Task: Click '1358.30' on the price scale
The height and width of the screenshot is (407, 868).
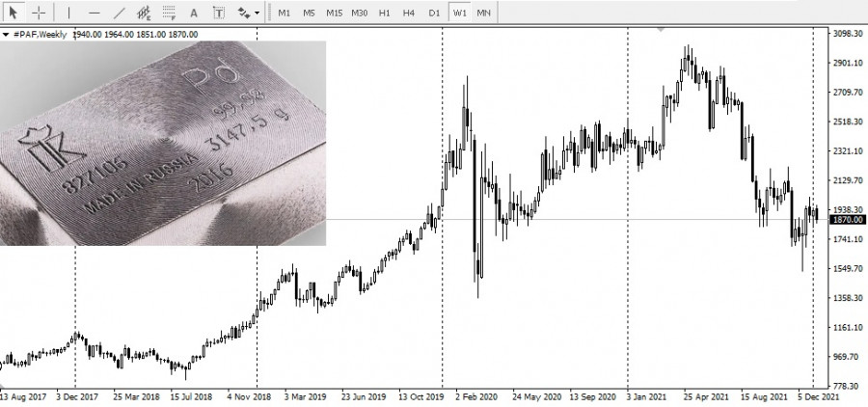Action: coord(848,298)
